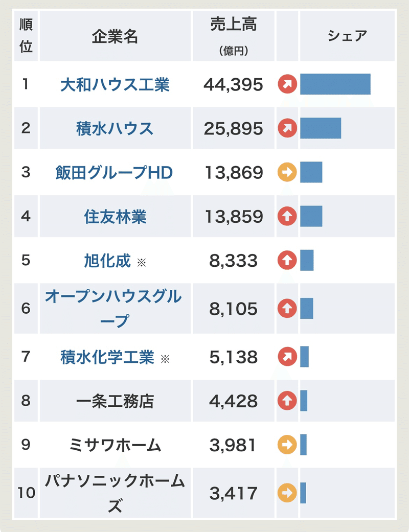Open the オープンハウスグループ link
The height and width of the screenshot is (532, 409).
(113, 309)
